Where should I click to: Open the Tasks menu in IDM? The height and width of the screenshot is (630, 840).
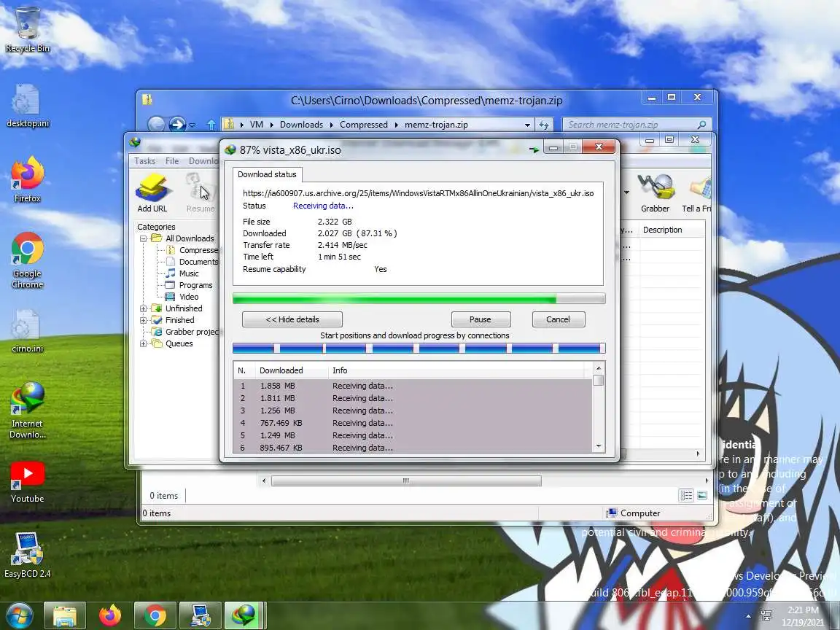point(144,160)
